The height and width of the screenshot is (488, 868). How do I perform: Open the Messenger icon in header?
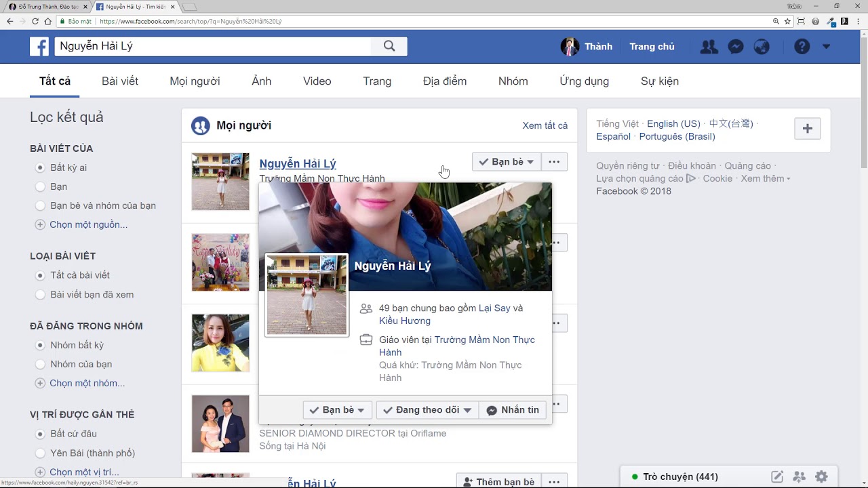[x=736, y=47]
